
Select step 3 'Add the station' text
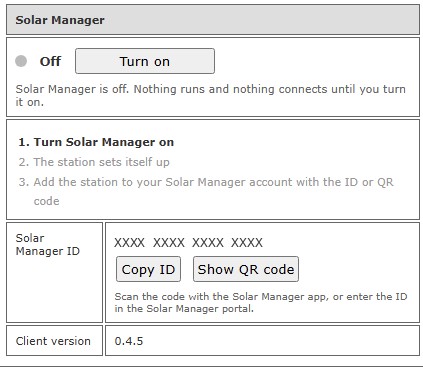point(206,191)
